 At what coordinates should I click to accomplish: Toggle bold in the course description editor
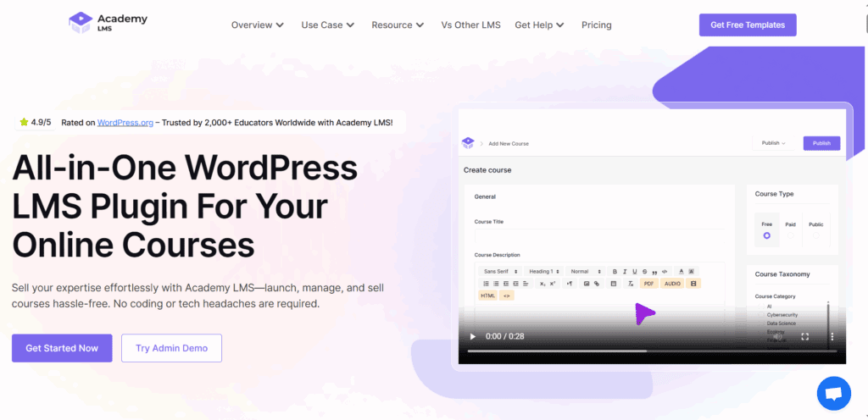tap(615, 271)
